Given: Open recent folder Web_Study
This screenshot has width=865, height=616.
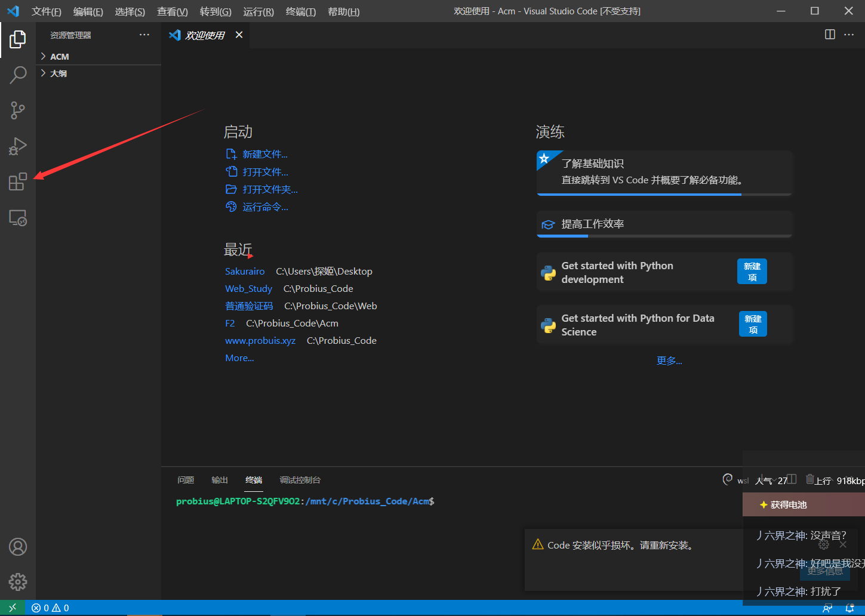Looking at the screenshot, I should coord(248,288).
